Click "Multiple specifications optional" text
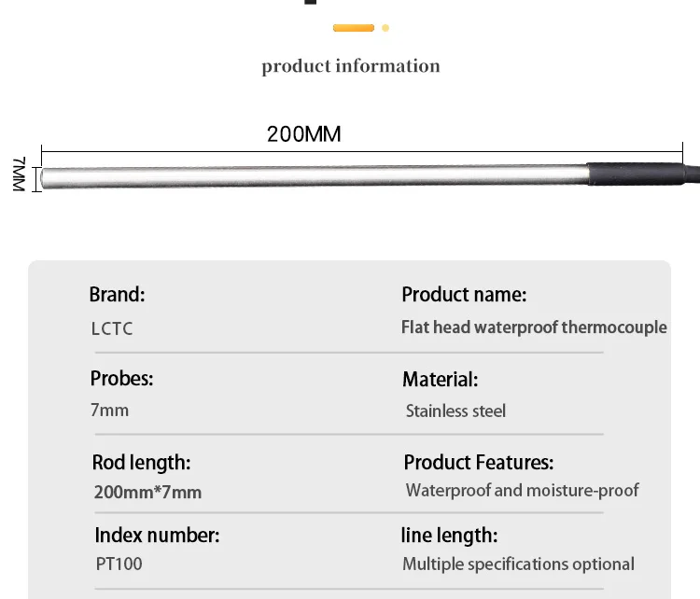Screen dimensions: 700x599 [518, 564]
